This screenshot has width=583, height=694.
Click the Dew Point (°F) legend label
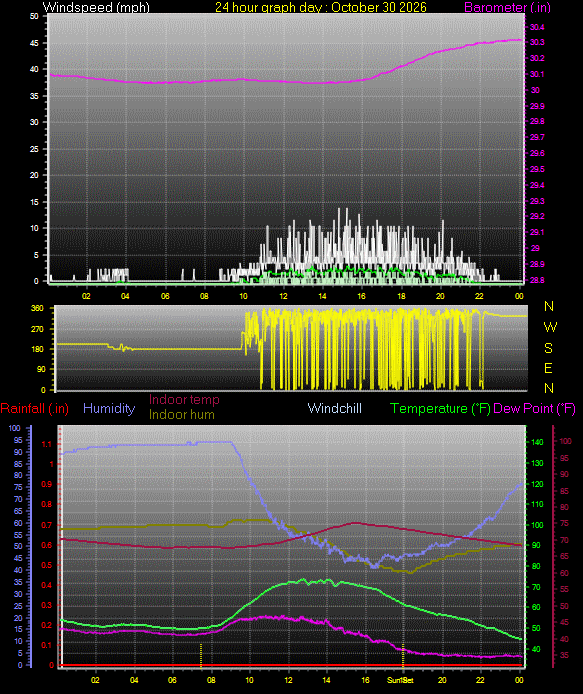[x=534, y=409]
